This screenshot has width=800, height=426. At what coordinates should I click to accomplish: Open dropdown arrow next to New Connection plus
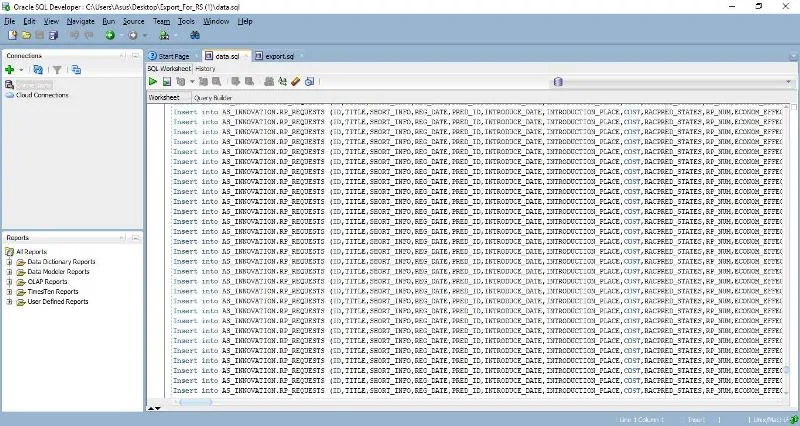pos(21,70)
